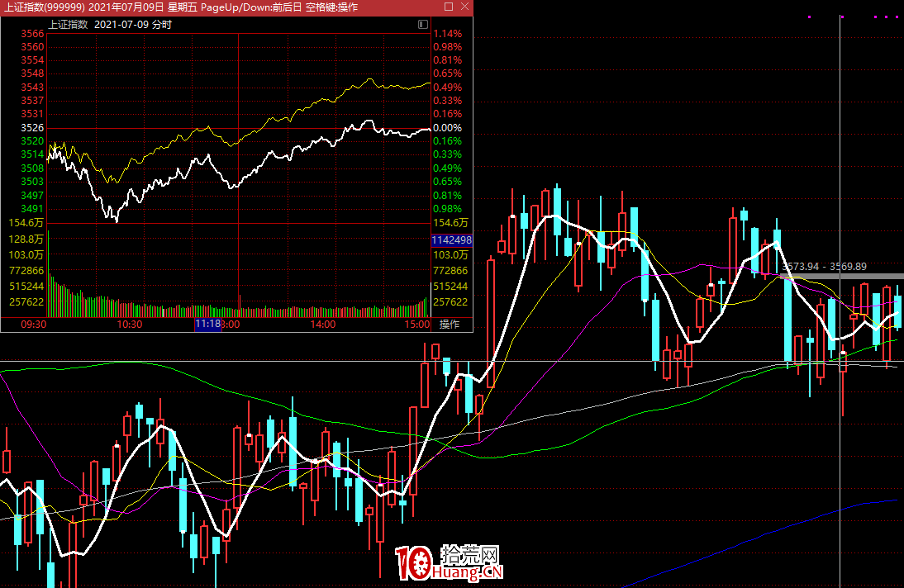
Task: Click the left volume label 103.0万
Action: [26, 254]
